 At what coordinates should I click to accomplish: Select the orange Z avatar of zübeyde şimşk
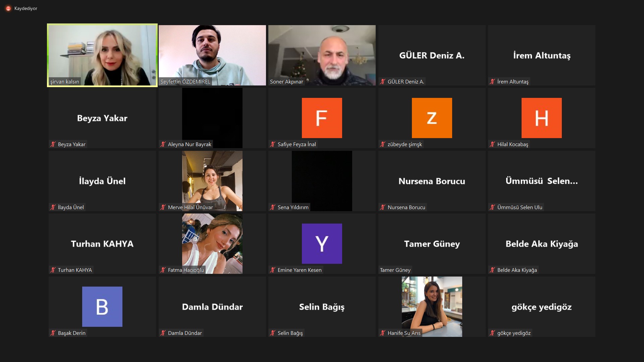[x=432, y=118]
